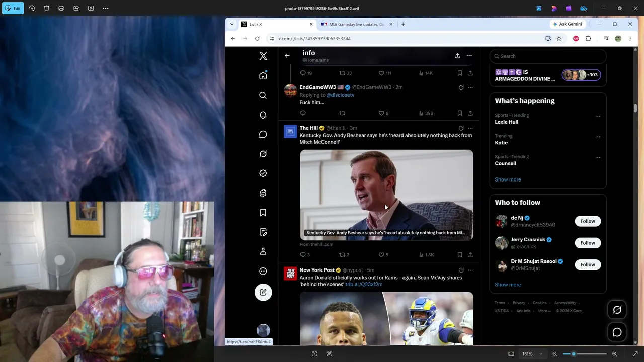The height and width of the screenshot is (362, 644).
Task: Rotate the image in Photos toolbar
Action: (32, 8)
